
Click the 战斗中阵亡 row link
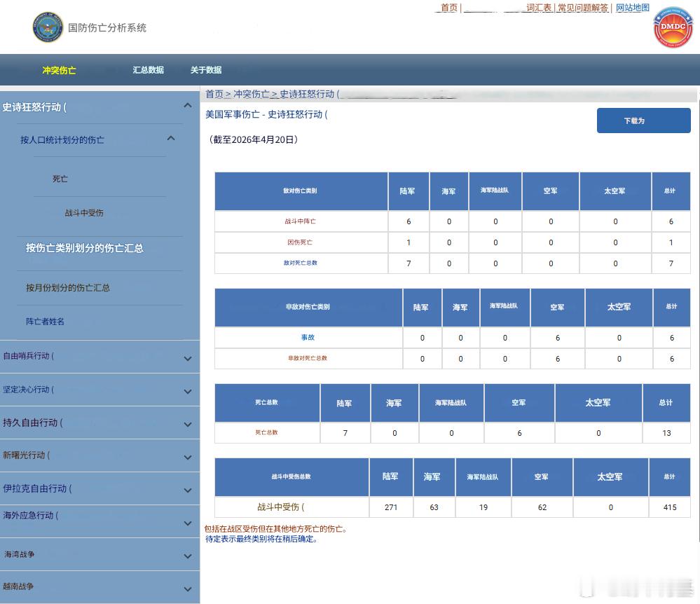point(300,221)
